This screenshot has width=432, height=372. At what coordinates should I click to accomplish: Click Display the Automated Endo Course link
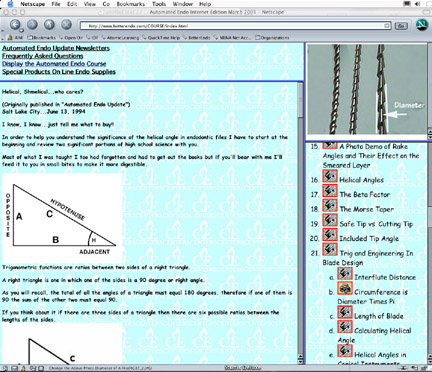54,64
